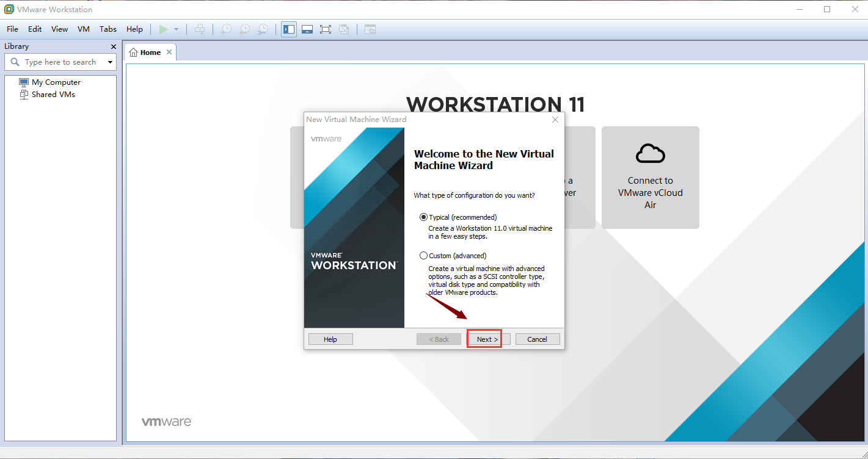
Task: Select the Custom (advanced) radio button
Action: (424, 256)
